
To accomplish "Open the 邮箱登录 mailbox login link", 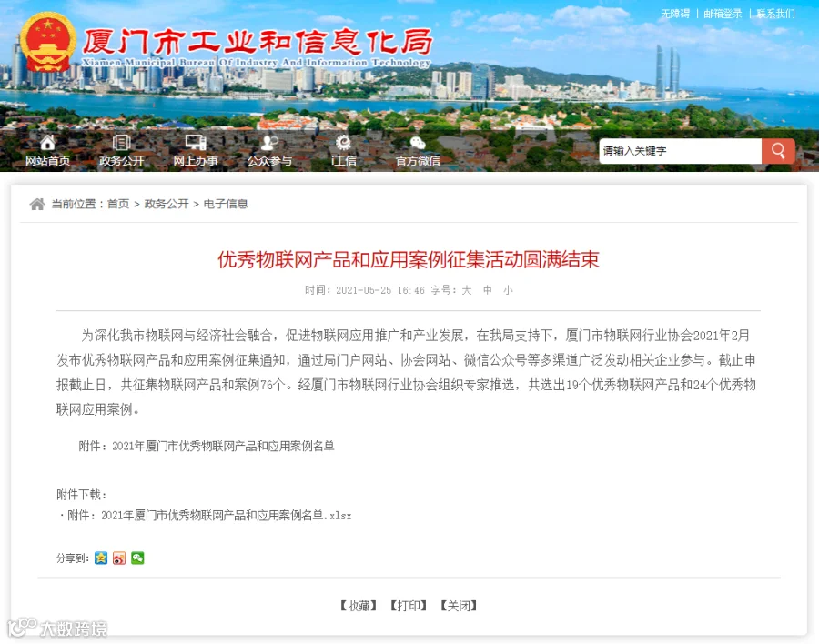I will (x=723, y=14).
